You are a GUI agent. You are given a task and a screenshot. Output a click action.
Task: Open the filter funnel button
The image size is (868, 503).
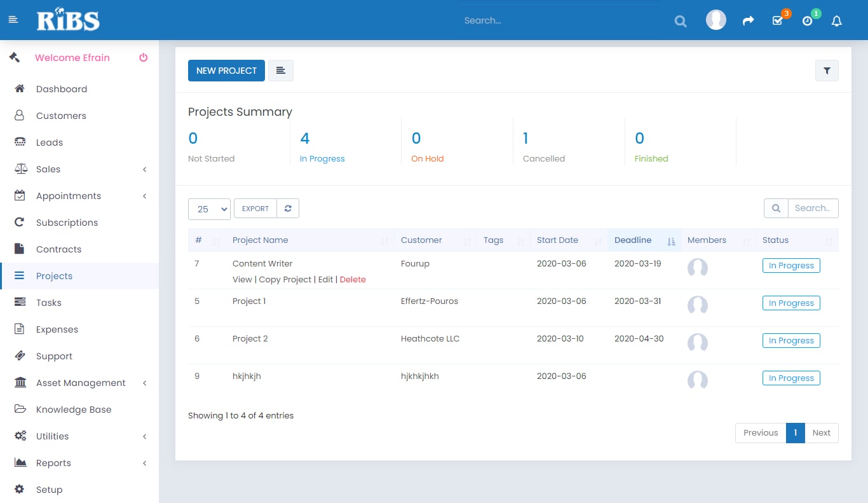tap(827, 71)
